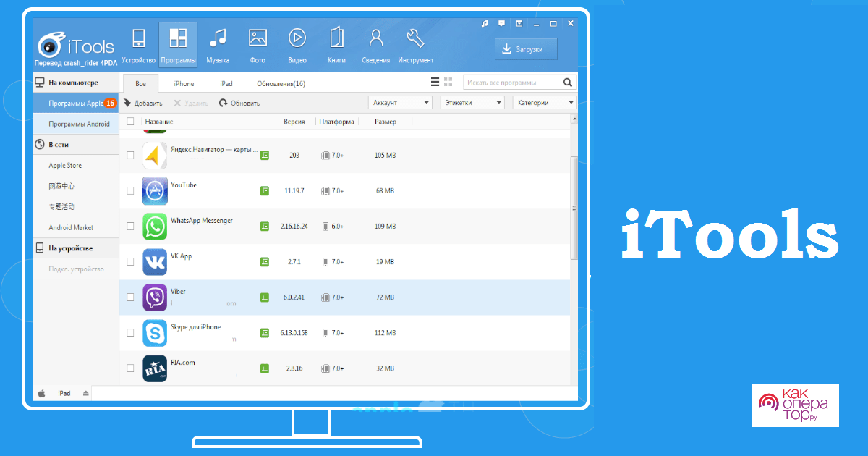Select Программы Android in sidebar
Screen dimensions: 868x456
[79, 124]
